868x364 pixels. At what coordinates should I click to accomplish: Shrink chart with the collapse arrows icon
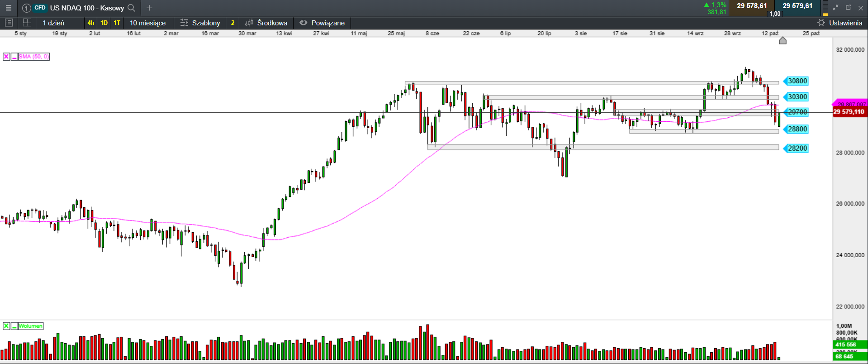click(x=835, y=8)
